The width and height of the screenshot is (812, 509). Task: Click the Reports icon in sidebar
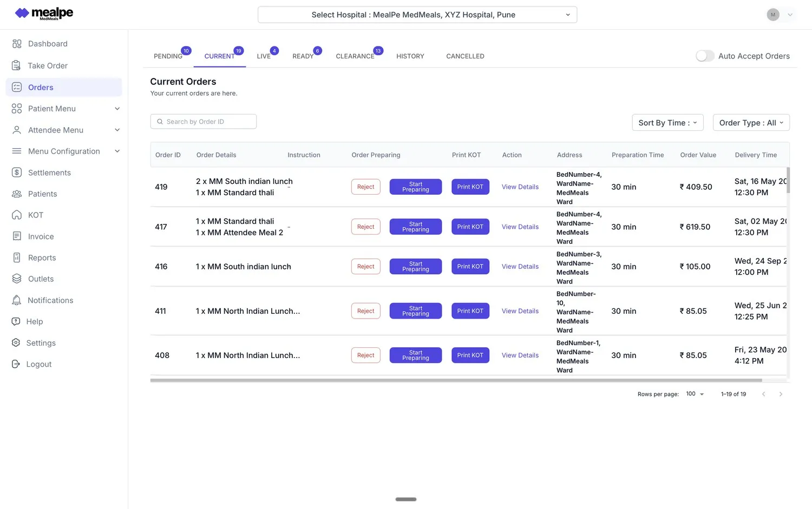point(17,257)
